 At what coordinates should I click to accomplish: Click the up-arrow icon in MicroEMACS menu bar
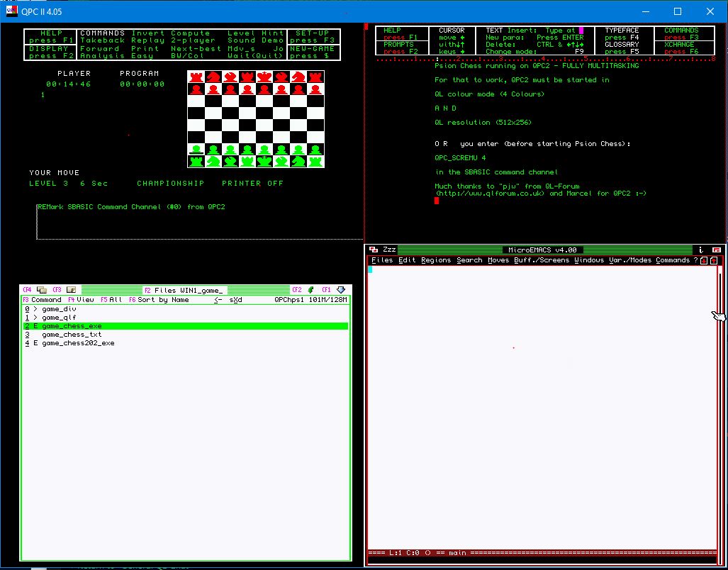coord(714,260)
